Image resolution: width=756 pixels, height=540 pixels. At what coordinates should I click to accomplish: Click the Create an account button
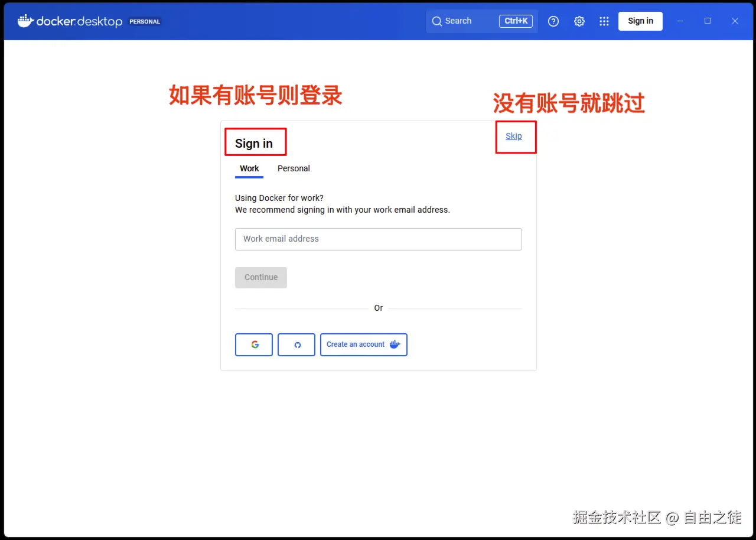[364, 344]
